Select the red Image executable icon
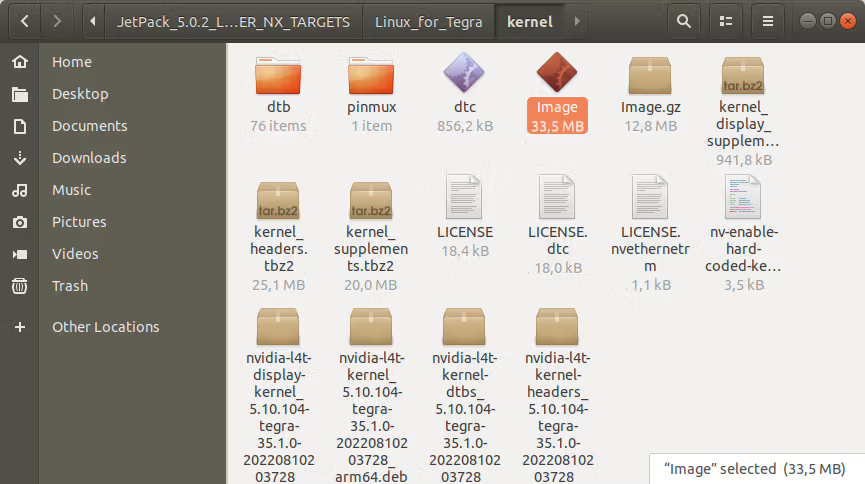 coord(557,73)
